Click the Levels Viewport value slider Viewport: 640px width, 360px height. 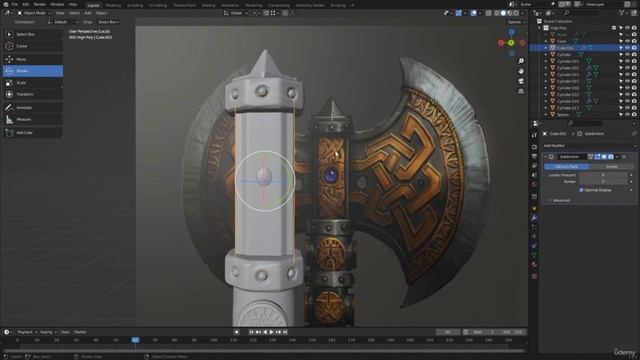(603, 175)
